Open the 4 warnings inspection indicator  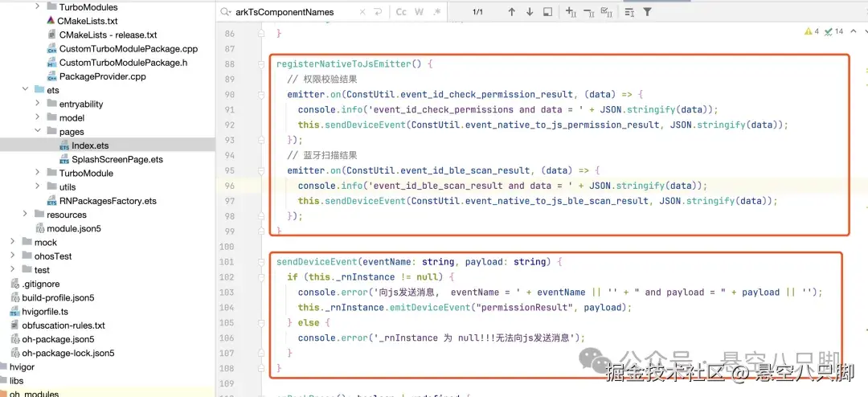coord(812,31)
